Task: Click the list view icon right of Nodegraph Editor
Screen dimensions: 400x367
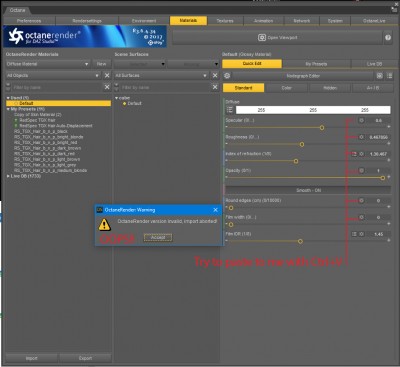Action: 389,76
